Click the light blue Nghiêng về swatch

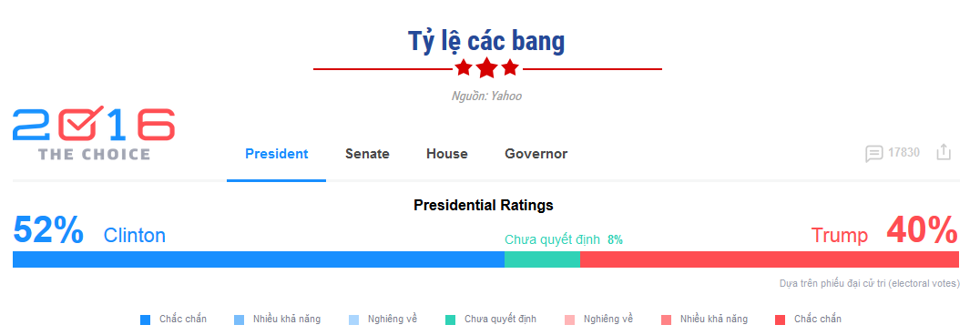[353, 320]
